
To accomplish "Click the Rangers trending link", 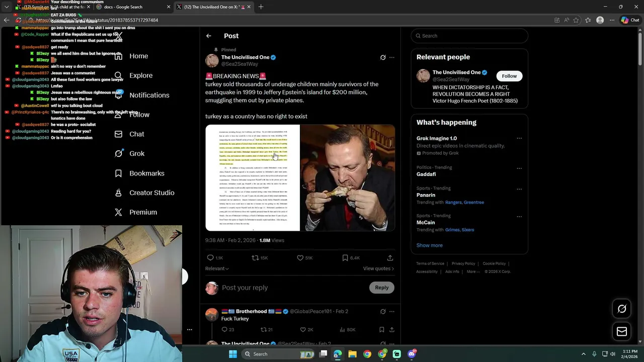I will click(453, 202).
